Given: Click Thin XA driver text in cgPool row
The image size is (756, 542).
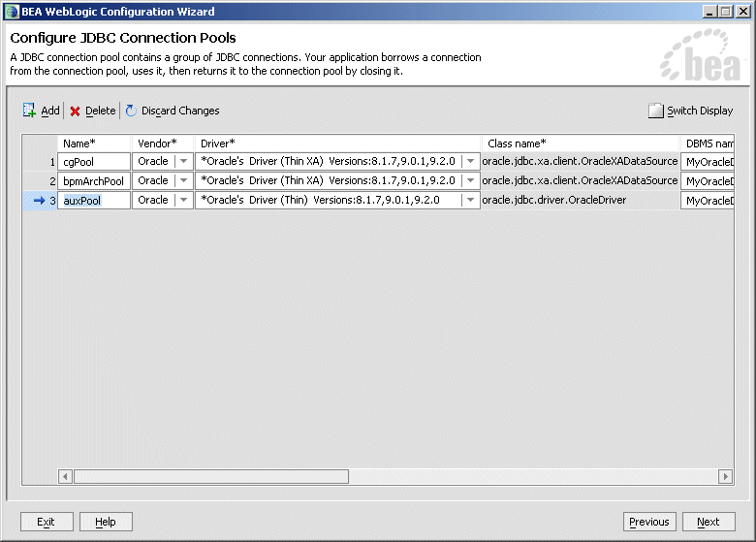Looking at the screenshot, I should click(328, 161).
